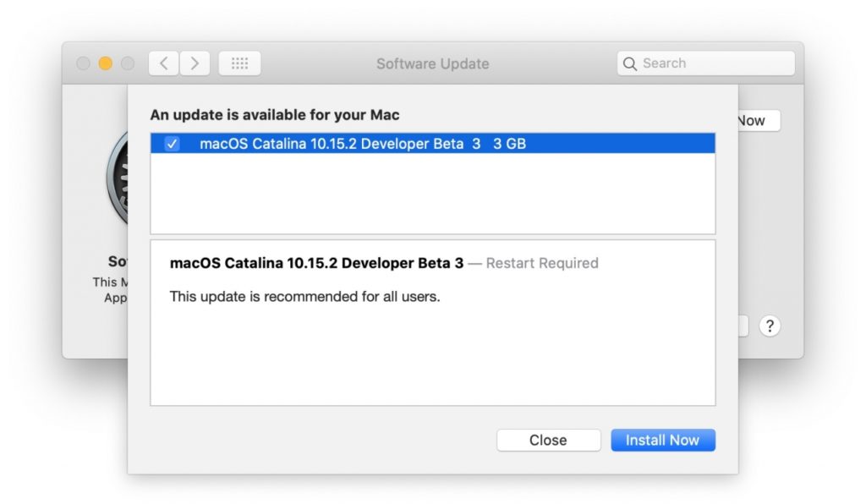The image size is (866, 504).
Task: Open Help via the question mark button
Action: (770, 325)
